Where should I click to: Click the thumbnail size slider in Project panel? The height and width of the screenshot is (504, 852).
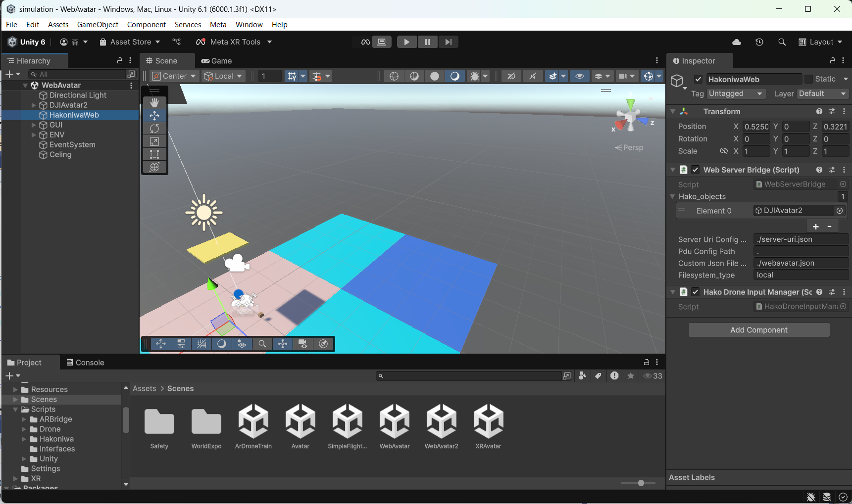click(x=641, y=483)
